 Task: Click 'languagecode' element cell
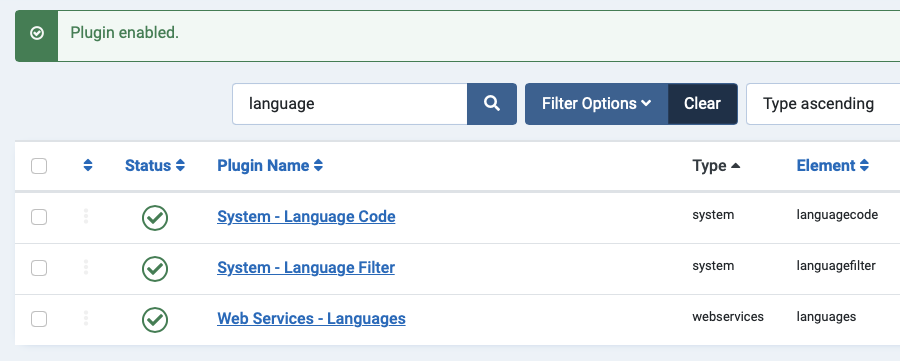(837, 215)
